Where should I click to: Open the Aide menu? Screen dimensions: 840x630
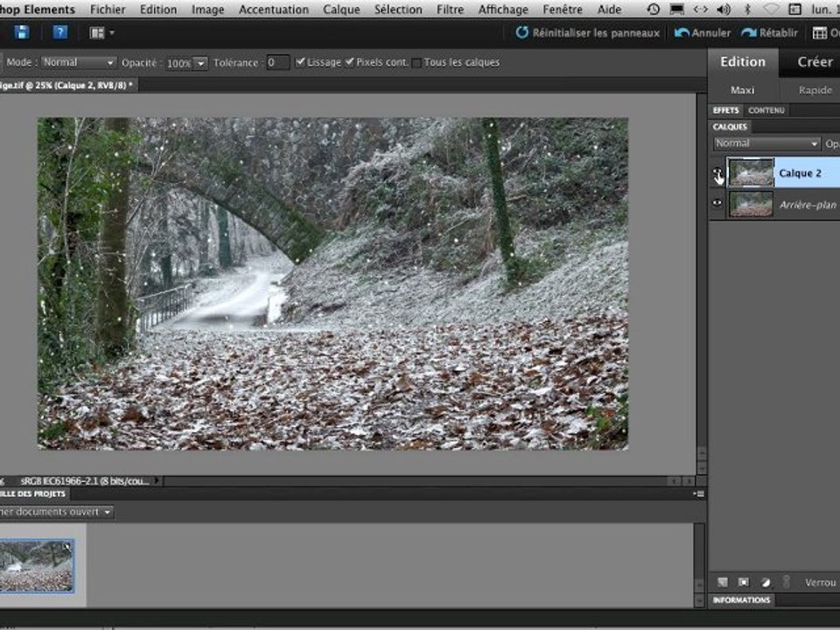pyautogui.click(x=609, y=9)
